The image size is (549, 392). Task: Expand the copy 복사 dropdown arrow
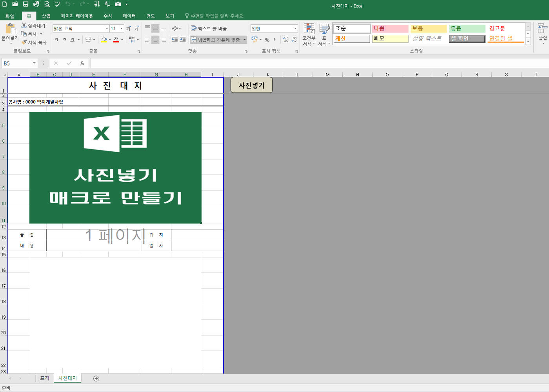coord(41,34)
